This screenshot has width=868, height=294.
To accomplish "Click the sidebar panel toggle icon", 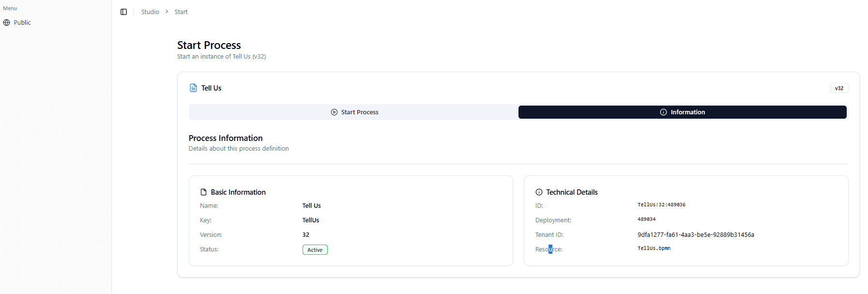I will pyautogui.click(x=123, y=12).
